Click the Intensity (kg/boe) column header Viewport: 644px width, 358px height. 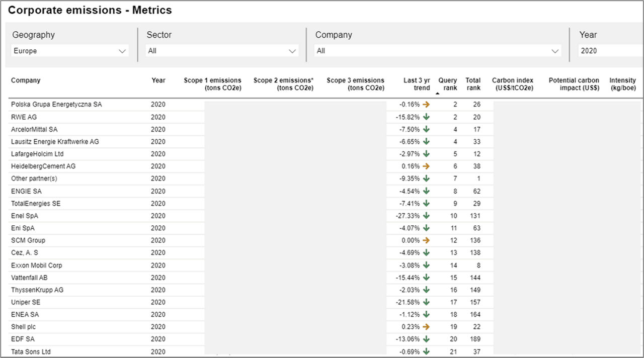(x=623, y=84)
